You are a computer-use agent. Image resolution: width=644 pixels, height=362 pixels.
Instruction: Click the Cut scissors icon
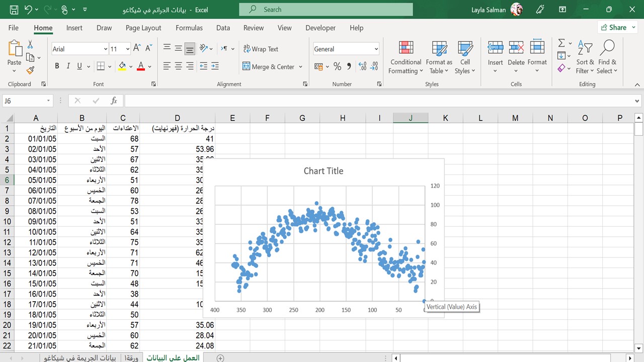30,44
